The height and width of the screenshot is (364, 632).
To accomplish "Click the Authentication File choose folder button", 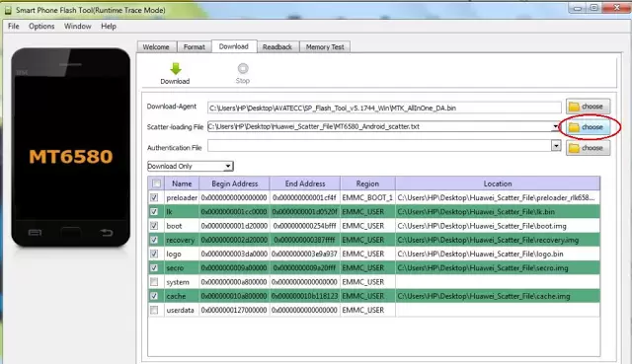I will point(588,148).
